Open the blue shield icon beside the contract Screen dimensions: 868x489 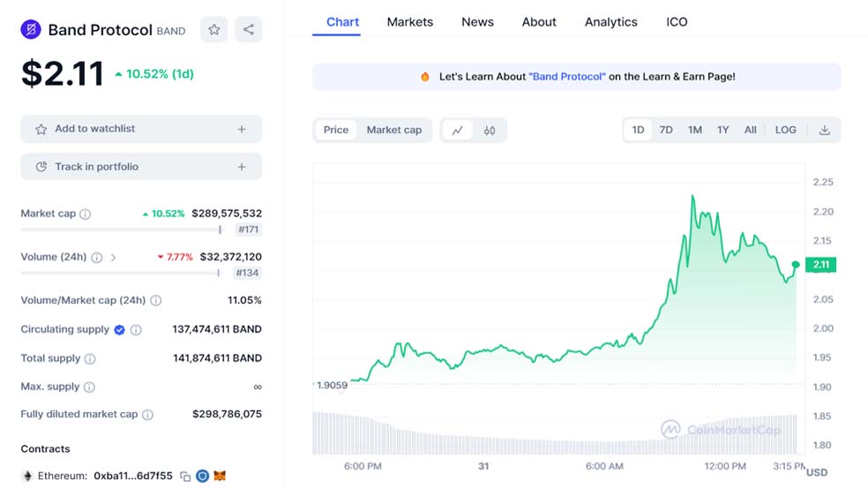tap(203, 476)
